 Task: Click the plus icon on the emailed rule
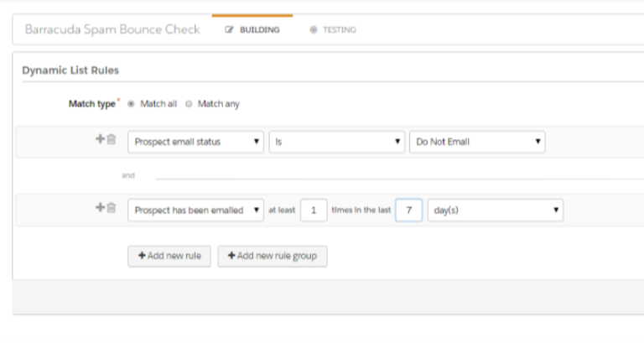[100, 209]
